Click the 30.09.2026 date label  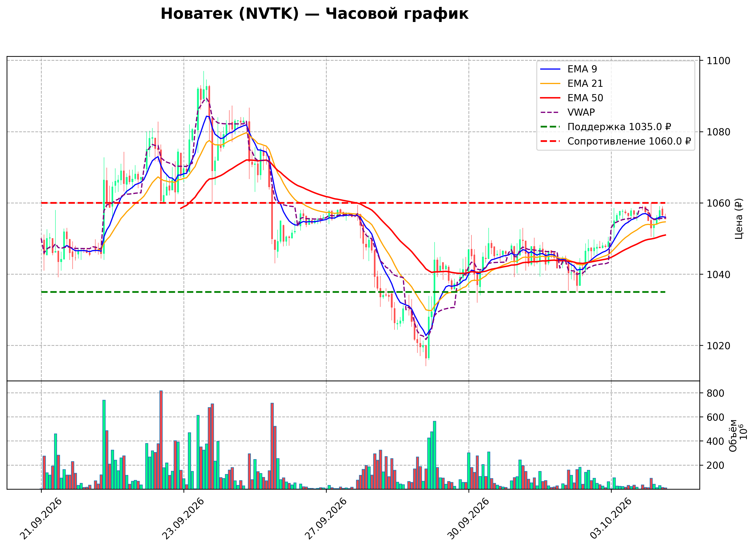click(x=468, y=519)
